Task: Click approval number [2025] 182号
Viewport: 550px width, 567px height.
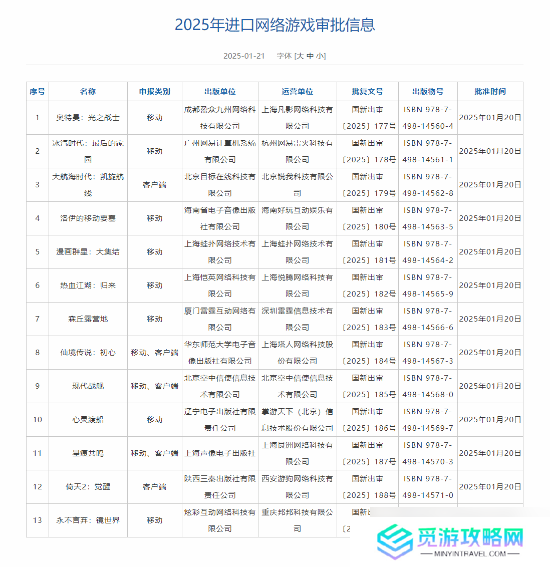Action: click(x=369, y=294)
